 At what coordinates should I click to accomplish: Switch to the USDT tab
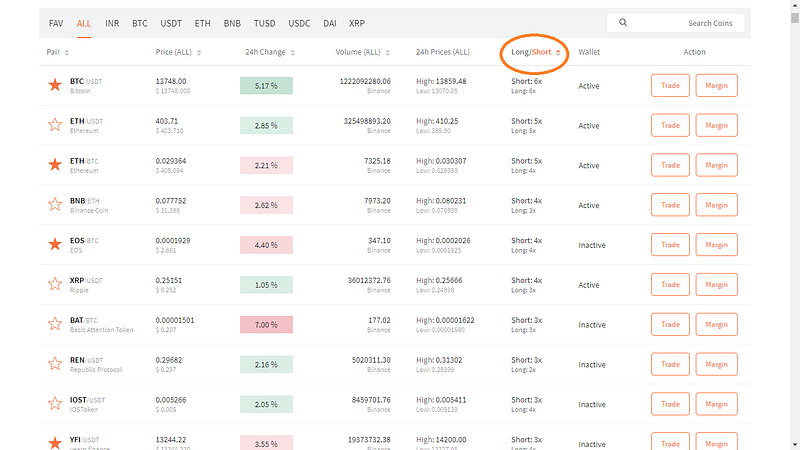[x=171, y=23]
